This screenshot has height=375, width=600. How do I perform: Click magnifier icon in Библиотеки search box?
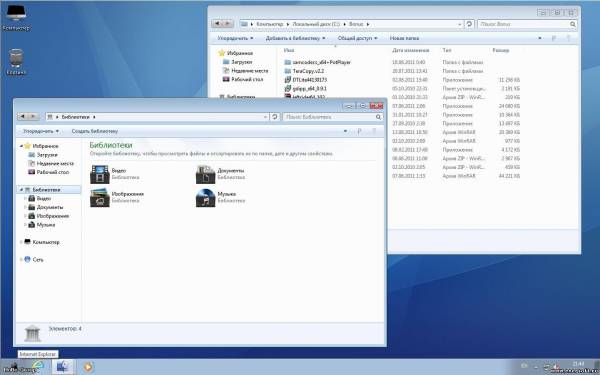pyautogui.click(x=378, y=117)
